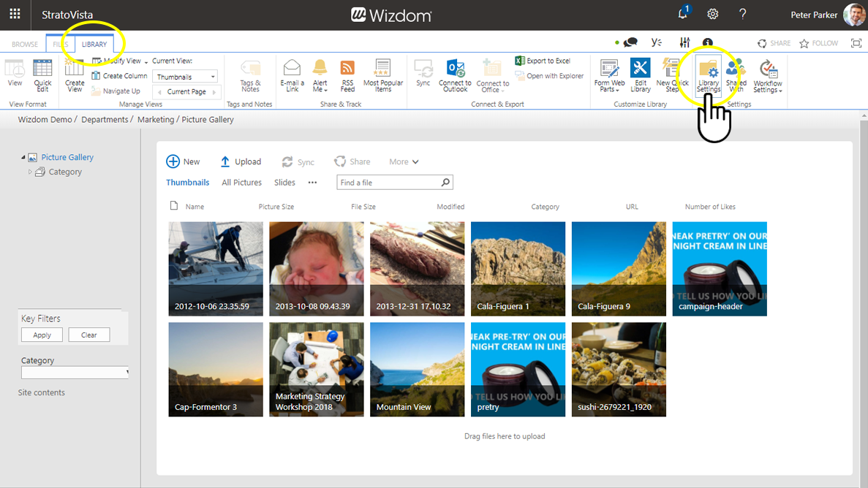
Task: Click the Apply key filters button
Action: pos(42,335)
